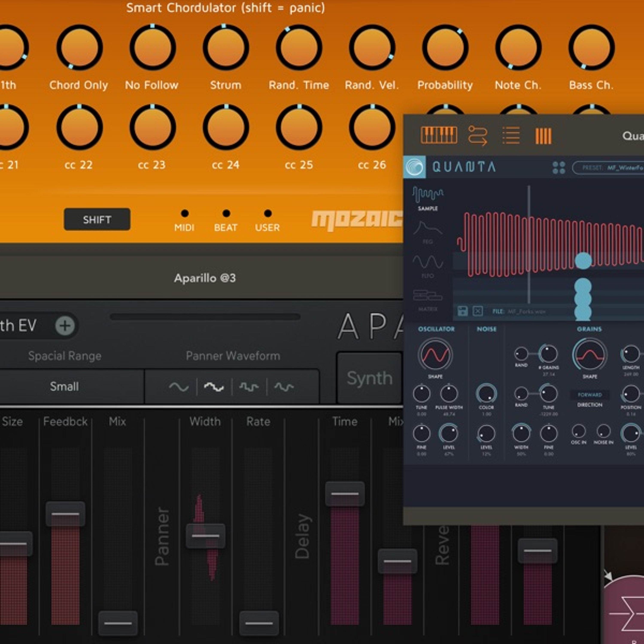Open the Spacial Range Small selector

[x=64, y=387]
